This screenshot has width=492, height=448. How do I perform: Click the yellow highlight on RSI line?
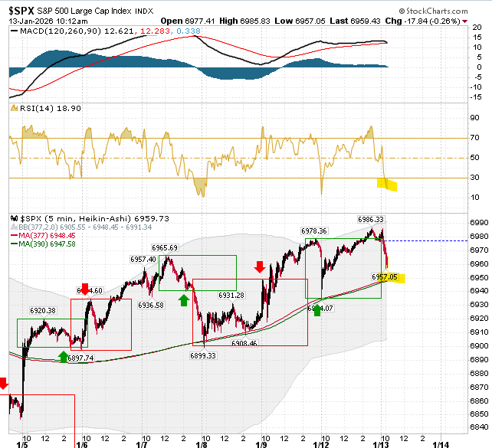[x=387, y=185]
